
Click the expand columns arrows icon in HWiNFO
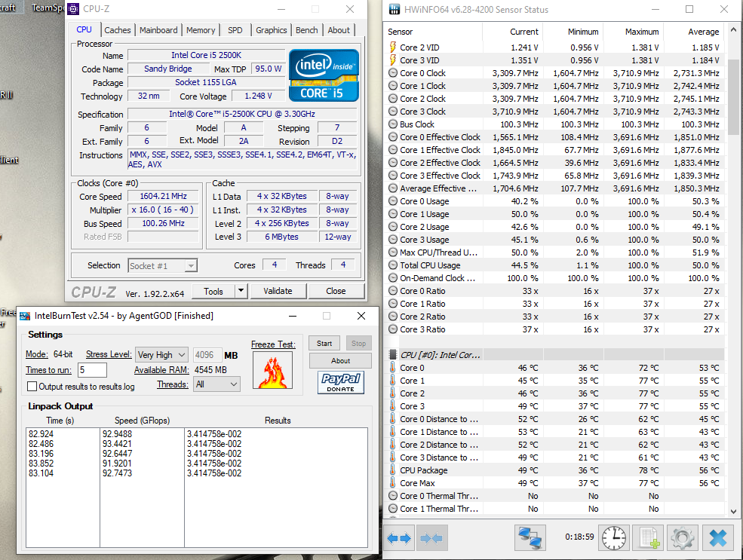pos(399,537)
